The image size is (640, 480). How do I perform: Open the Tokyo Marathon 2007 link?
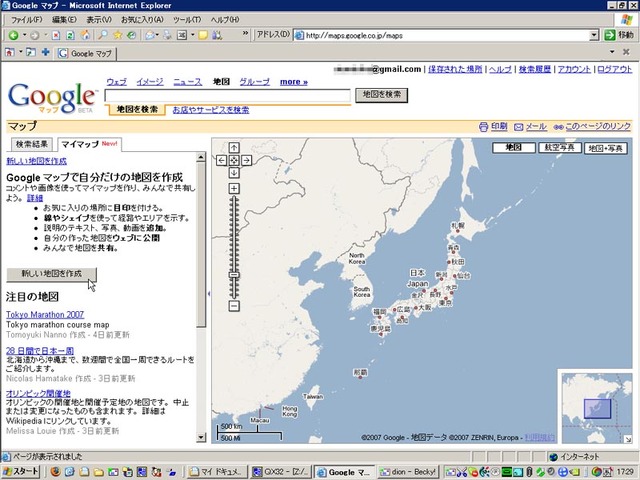[x=45, y=315]
